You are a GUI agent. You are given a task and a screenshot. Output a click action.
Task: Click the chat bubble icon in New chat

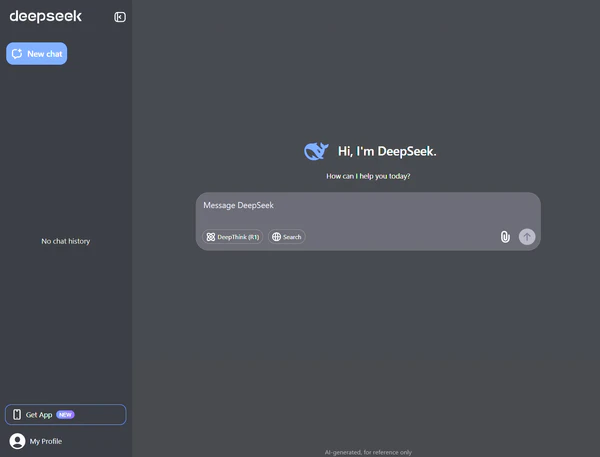point(17,54)
